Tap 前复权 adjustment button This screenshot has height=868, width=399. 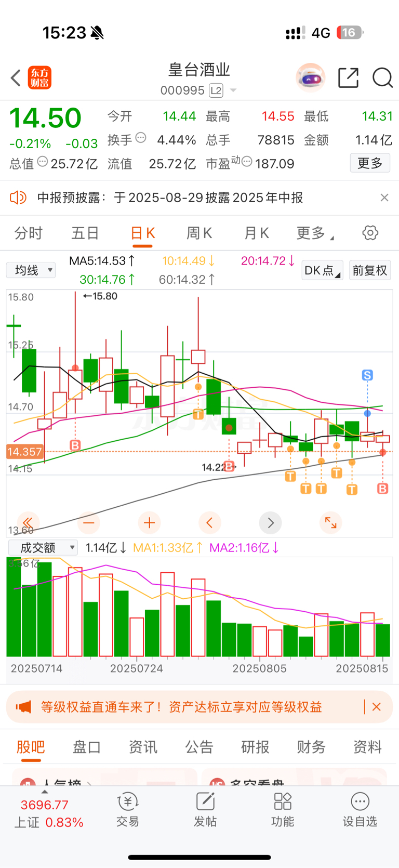pos(370,270)
